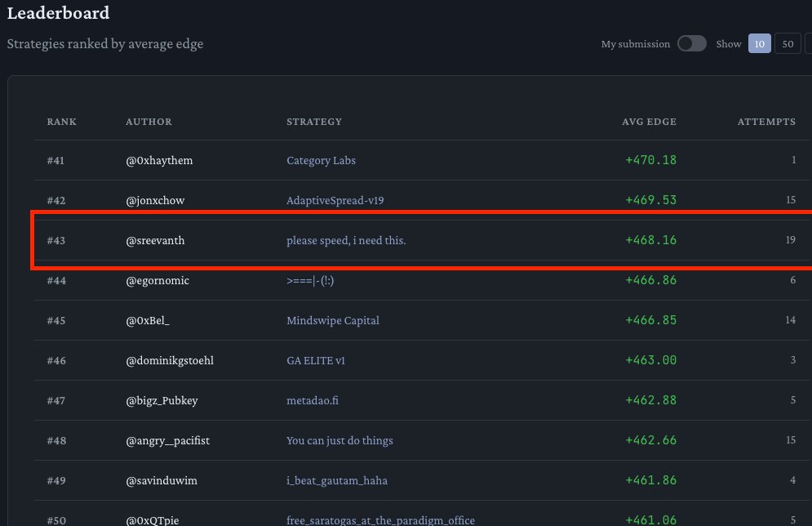
Task: Open the "metadao.fi" strategy link
Action: (x=313, y=400)
